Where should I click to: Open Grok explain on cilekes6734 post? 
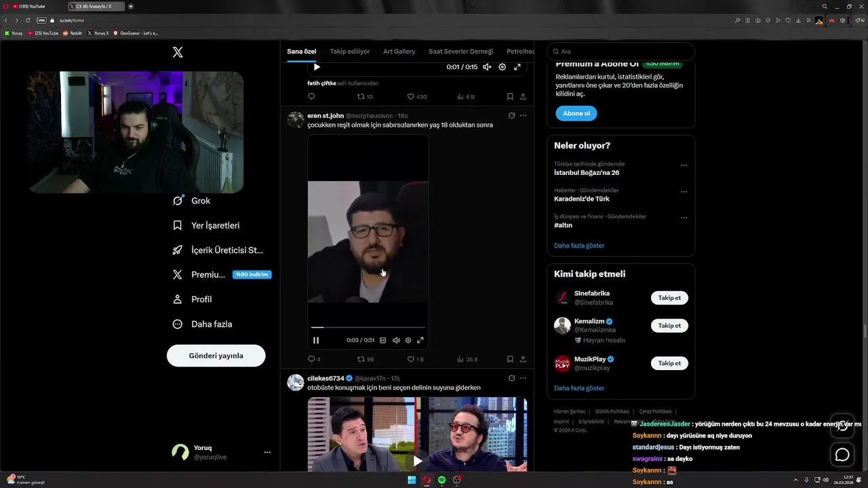[x=511, y=378]
